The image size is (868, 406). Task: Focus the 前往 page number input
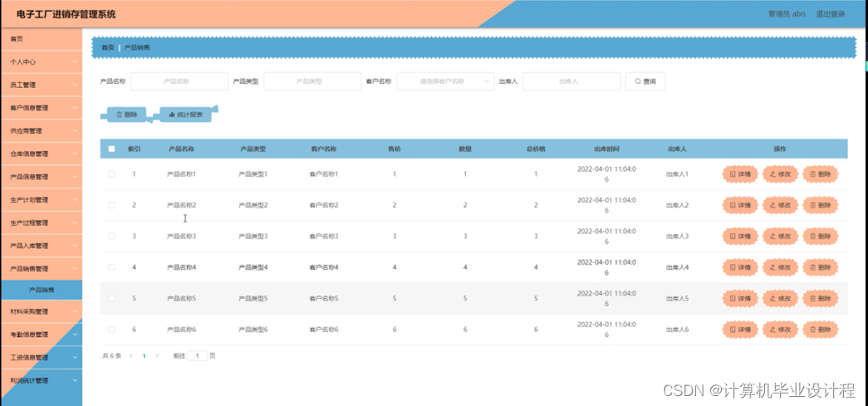[197, 355]
